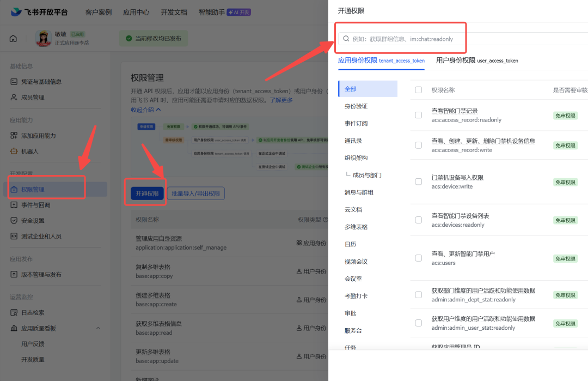Click the 管理应用自身资源 permission row
Image resolution: width=588 pixels, height=381 pixels.
230,243
